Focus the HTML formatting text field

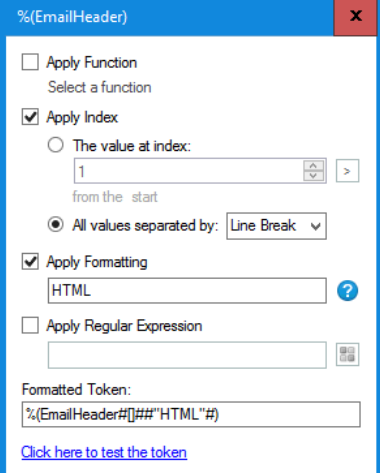[x=187, y=291]
